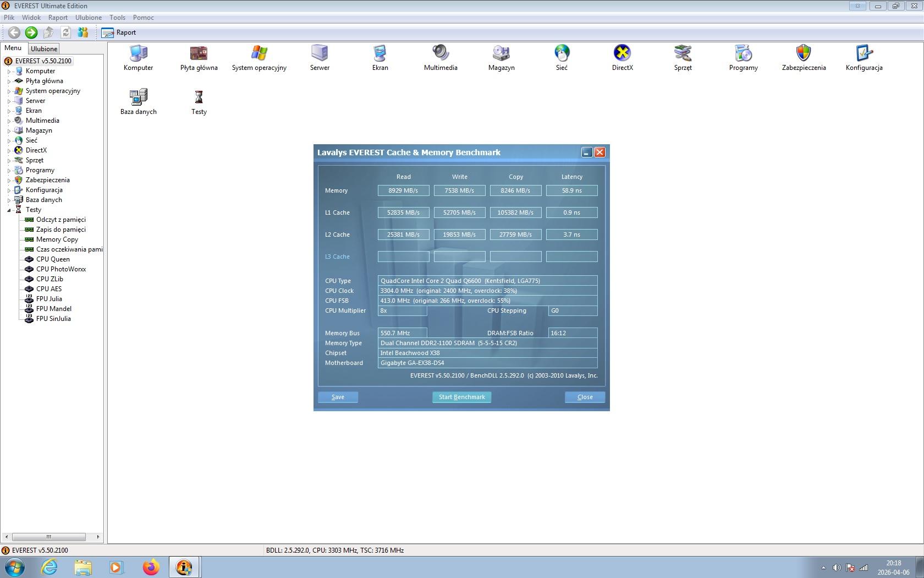Viewport: 924px width, 578px height.
Task: Select FPU Mandel test in tree
Action: tap(54, 309)
